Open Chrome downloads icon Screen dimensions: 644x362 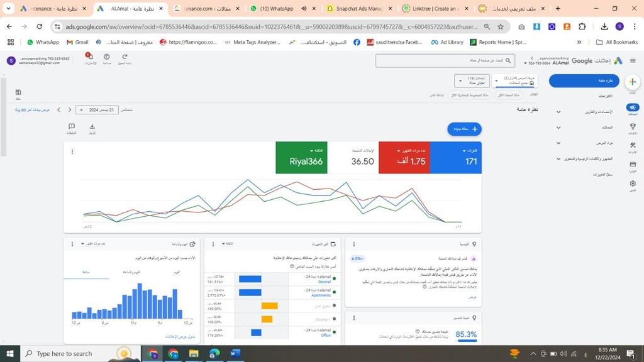pos(604,26)
